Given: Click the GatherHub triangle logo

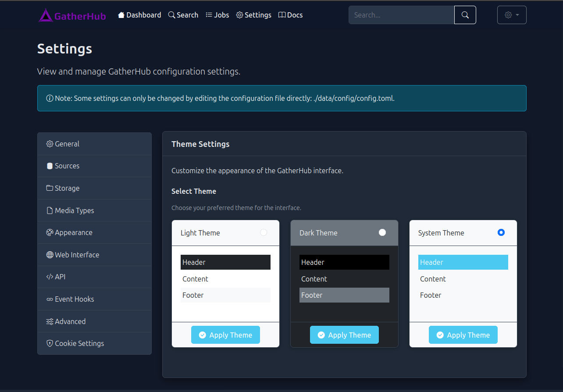Looking at the screenshot, I should coord(46,14).
